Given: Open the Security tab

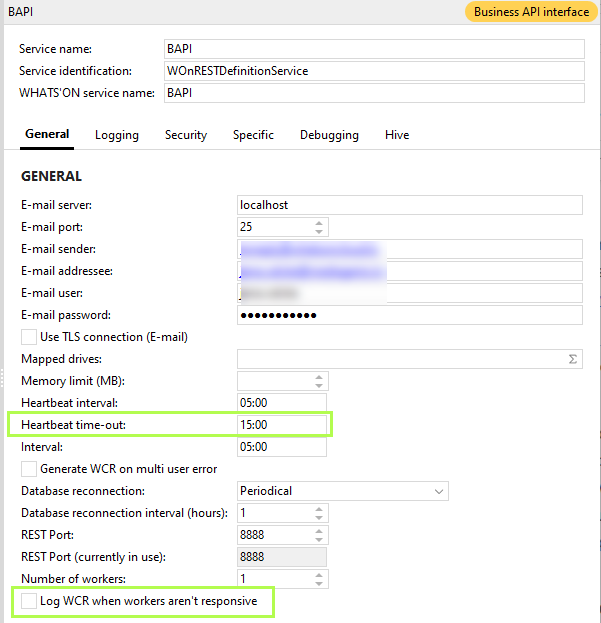Looking at the screenshot, I should pos(186,135).
